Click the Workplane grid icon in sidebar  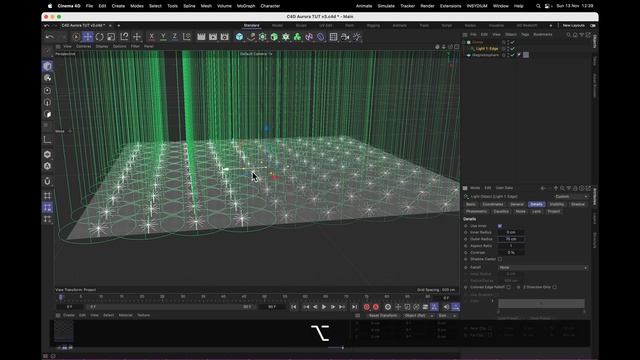pos(47,196)
